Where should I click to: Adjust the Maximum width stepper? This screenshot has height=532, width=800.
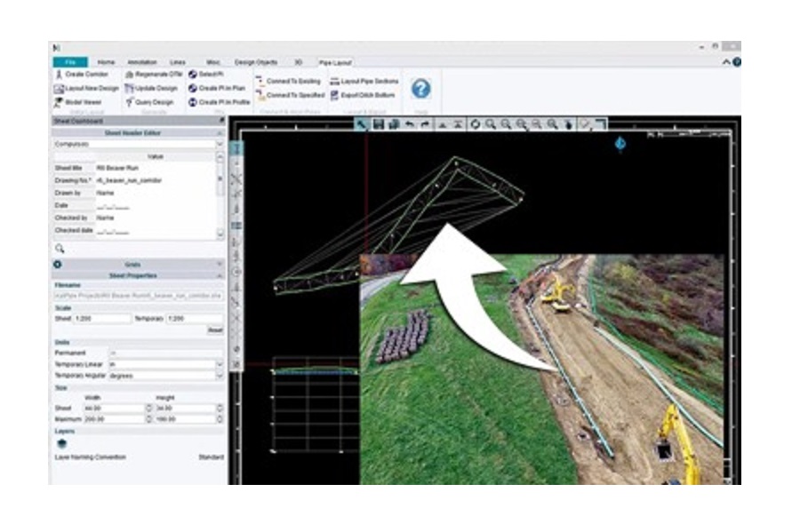(x=149, y=419)
